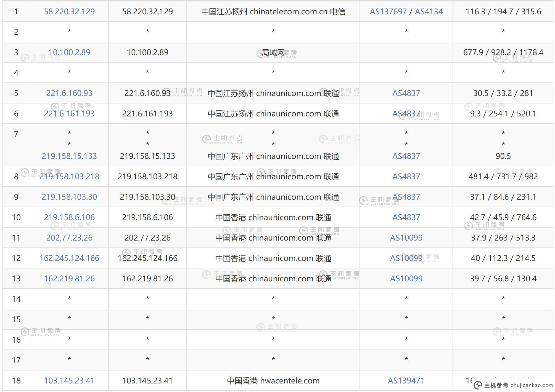Select plain text 219.158.6.106 in second column
Image resolution: width=555 pixels, height=392 pixels.
click(147, 217)
